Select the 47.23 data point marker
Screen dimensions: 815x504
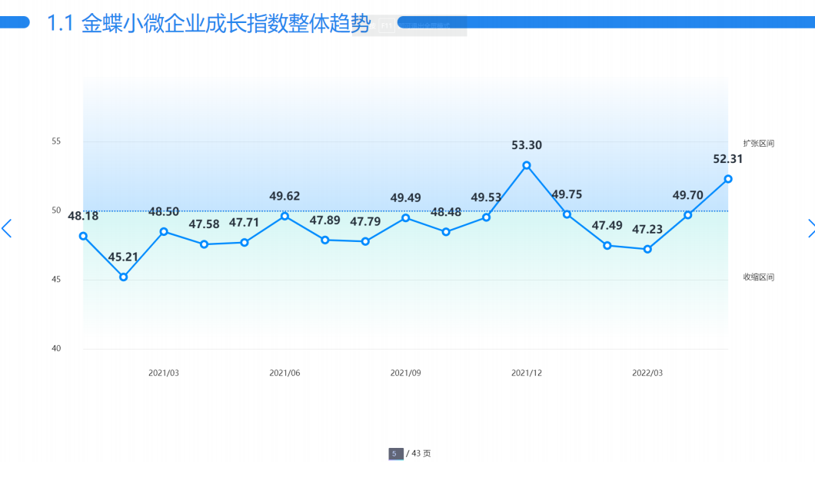click(647, 249)
